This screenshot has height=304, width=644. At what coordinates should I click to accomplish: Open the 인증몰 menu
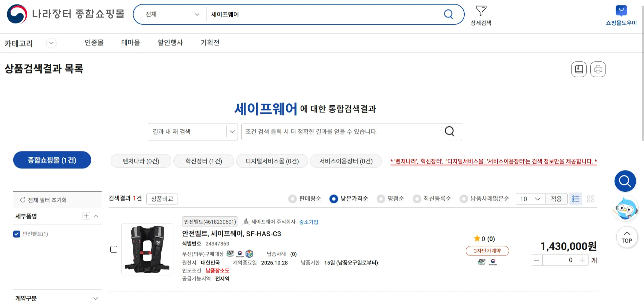coord(94,43)
